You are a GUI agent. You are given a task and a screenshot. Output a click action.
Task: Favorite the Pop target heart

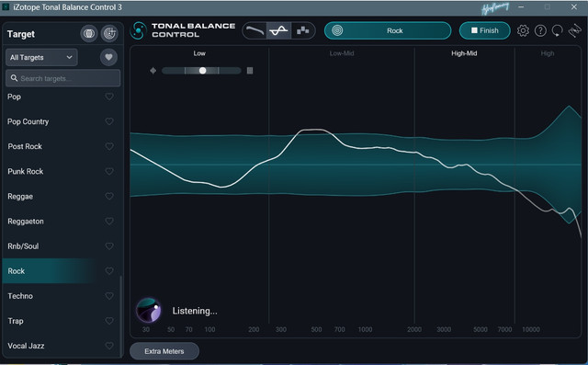(x=109, y=97)
